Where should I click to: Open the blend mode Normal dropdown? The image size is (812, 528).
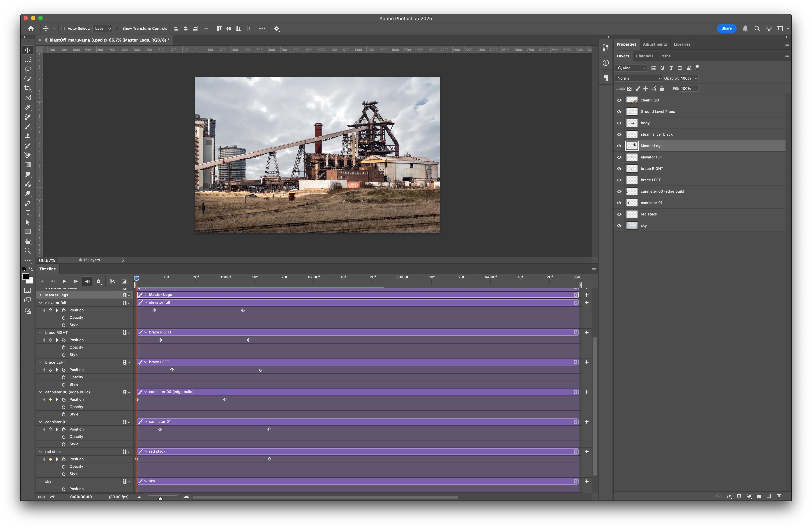coord(638,78)
